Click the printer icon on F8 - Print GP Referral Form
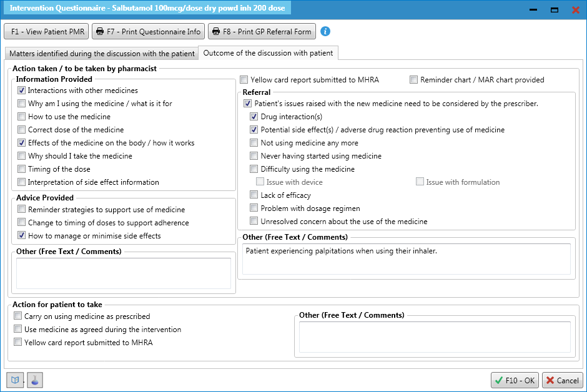Image resolution: width=587 pixels, height=392 pixels. 215,31
